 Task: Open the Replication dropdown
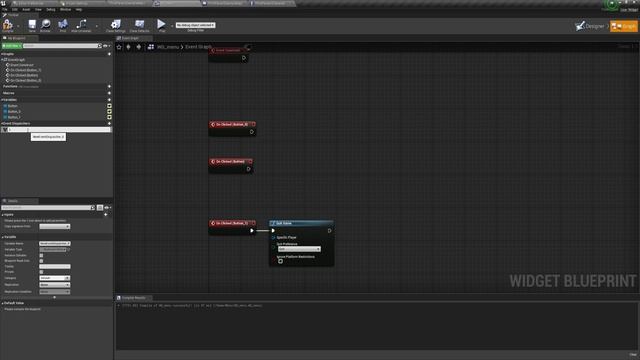click(55, 285)
